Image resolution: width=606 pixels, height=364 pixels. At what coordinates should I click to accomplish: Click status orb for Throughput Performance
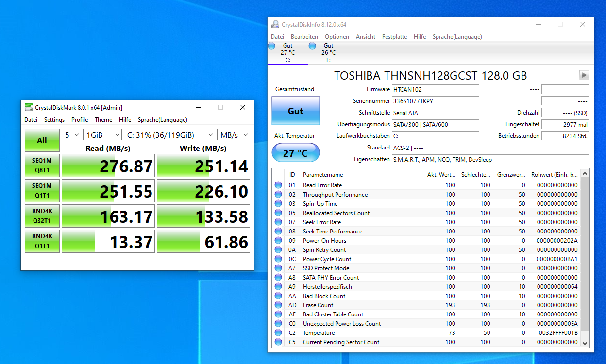pos(278,194)
